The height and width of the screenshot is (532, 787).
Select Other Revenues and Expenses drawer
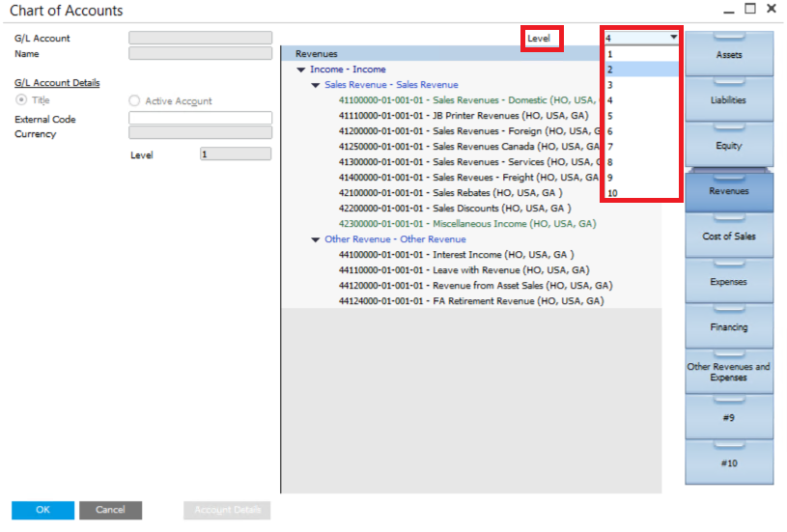tap(729, 372)
